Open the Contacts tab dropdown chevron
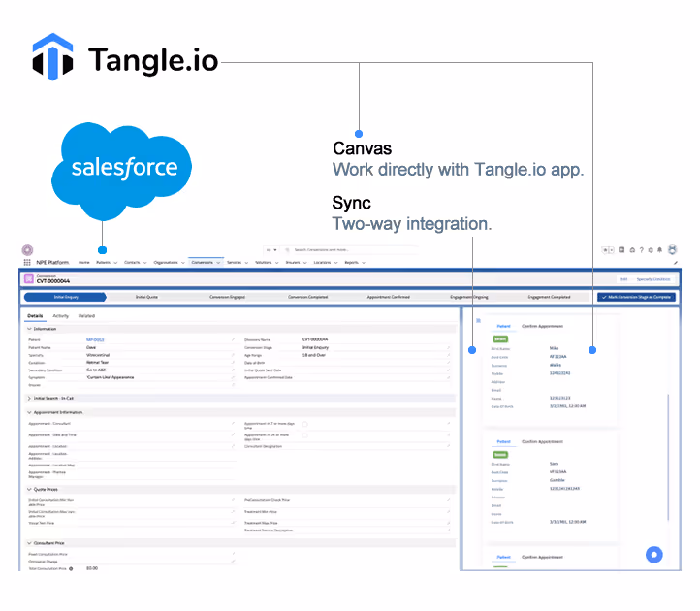Image resolution: width=700 pixels, height=611 pixels. point(144,263)
